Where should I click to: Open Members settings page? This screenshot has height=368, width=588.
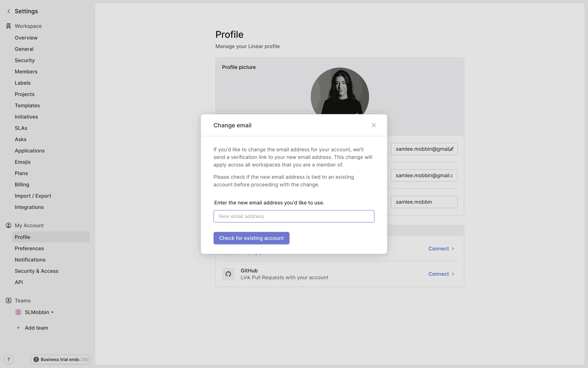[26, 72]
